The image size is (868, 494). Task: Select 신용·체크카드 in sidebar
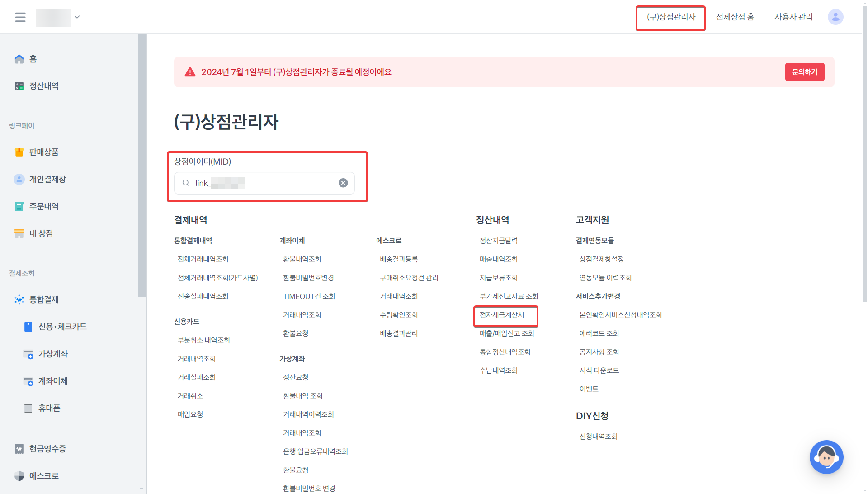pyautogui.click(x=62, y=327)
